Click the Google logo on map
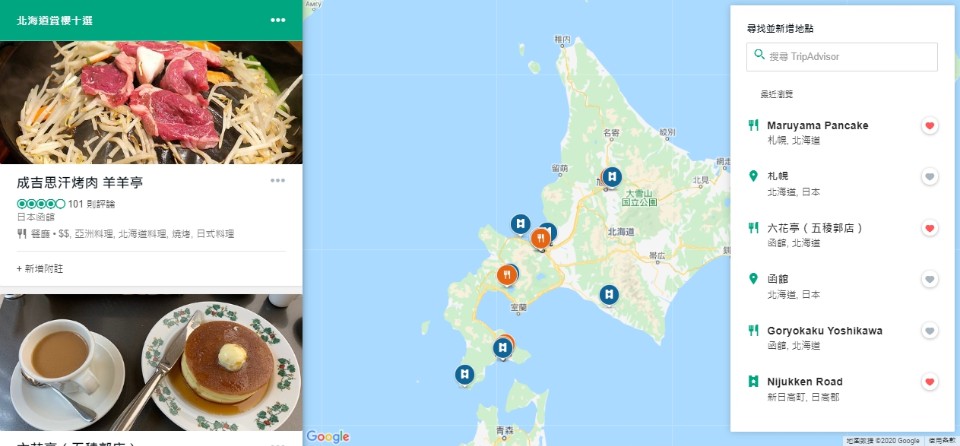The height and width of the screenshot is (446, 960). pos(328,436)
